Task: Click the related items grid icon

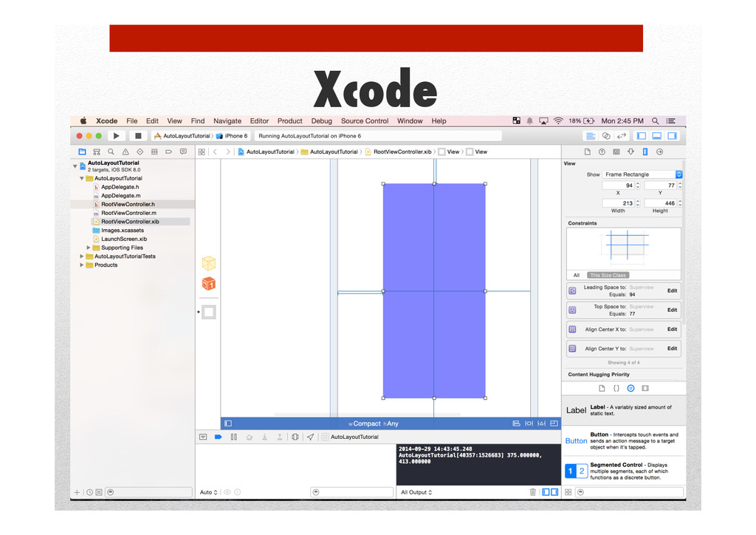Action: tap(202, 152)
